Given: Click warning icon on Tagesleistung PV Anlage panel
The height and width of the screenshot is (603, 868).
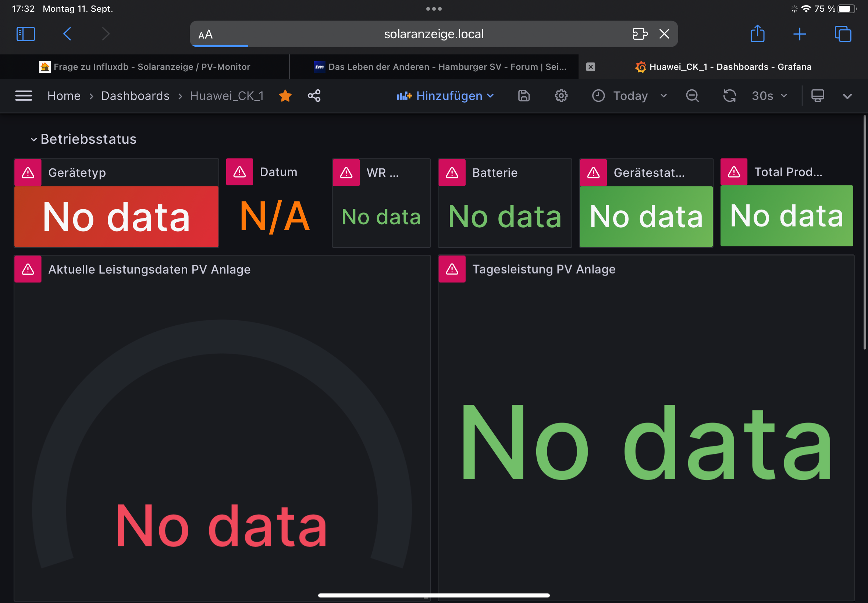Looking at the screenshot, I should pos(452,270).
